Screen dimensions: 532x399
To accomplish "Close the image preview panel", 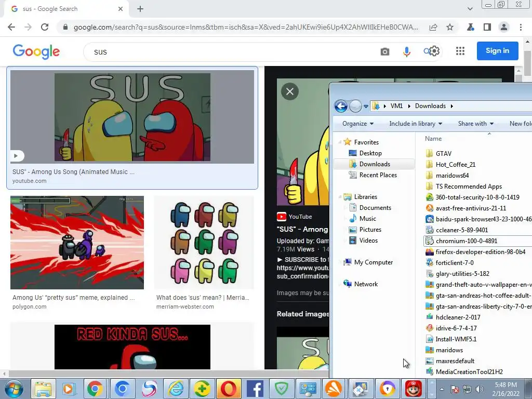I will pos(290,91).
